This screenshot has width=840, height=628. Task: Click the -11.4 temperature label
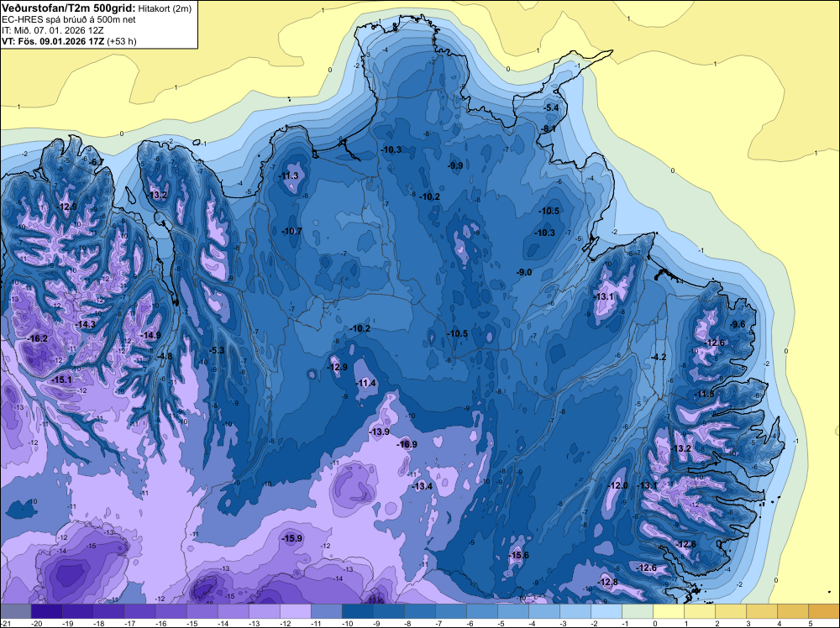[366, 383]
